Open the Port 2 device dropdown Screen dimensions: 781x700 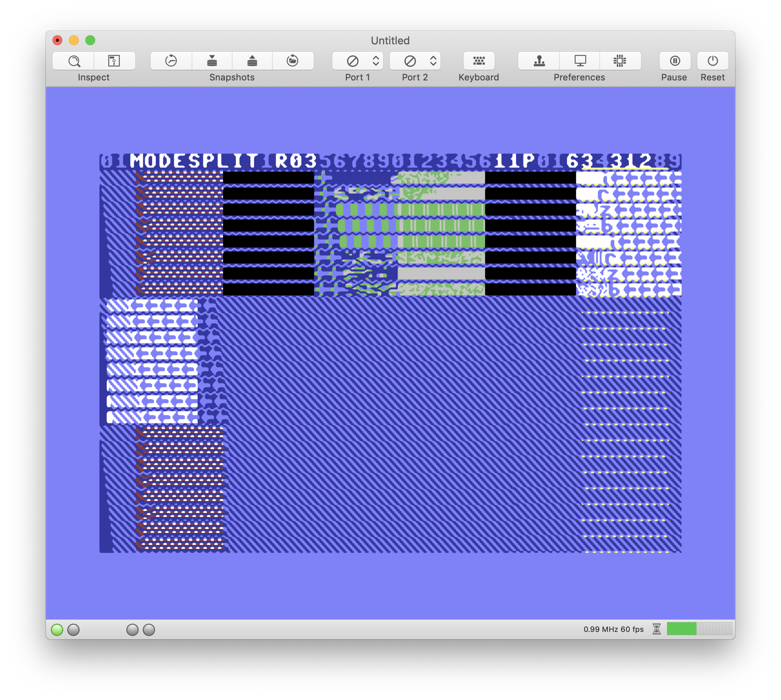point(415,61)
